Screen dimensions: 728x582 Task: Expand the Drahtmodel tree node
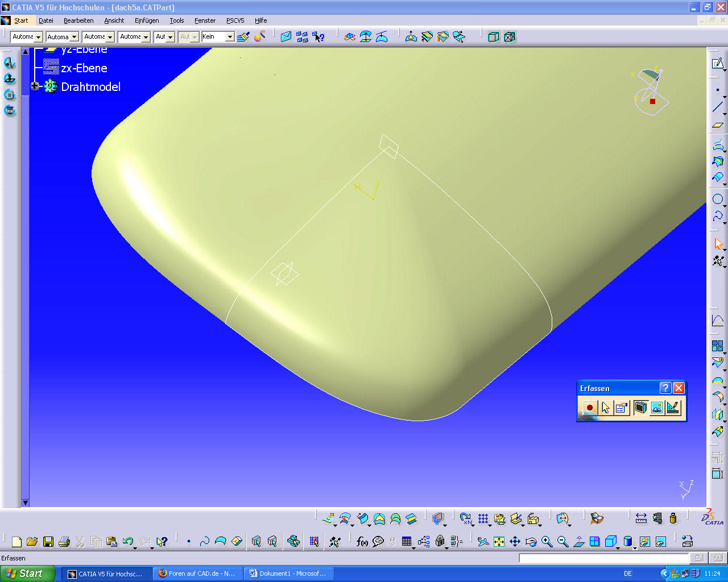[x=35, y=86]
